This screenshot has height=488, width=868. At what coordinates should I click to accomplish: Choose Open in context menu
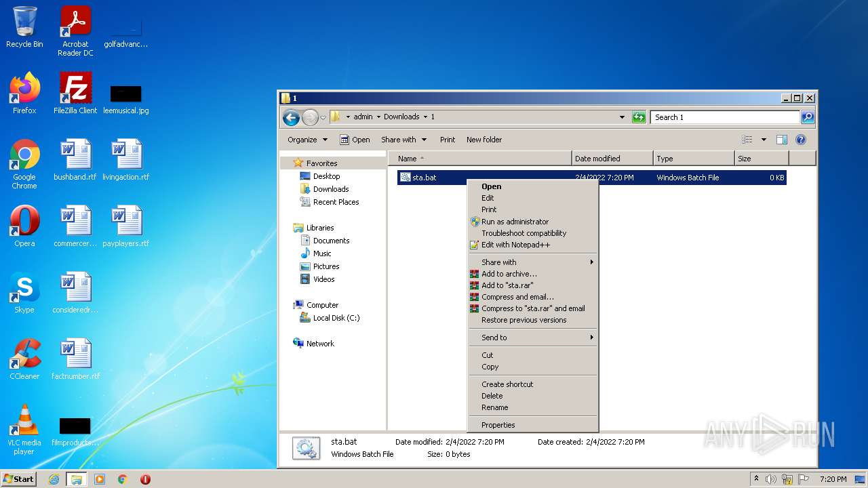533,186
